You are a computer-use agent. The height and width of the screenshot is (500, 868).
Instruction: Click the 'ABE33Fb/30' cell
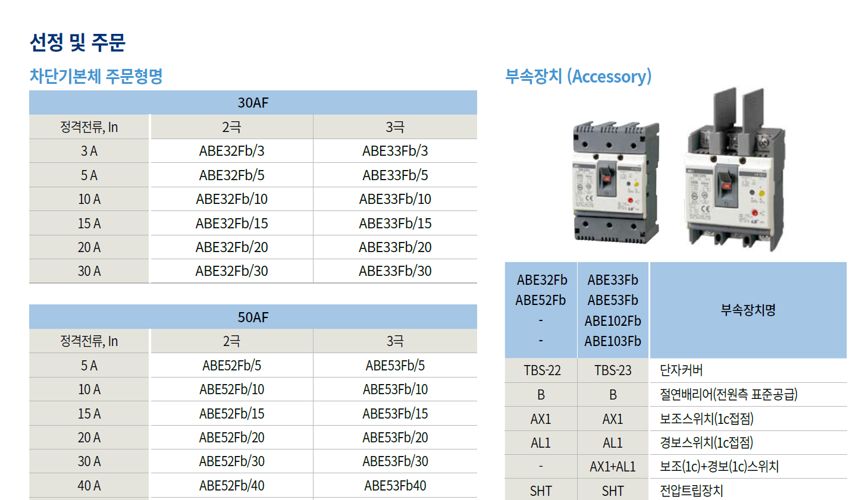pyautogui.click(x=395, y=271)
